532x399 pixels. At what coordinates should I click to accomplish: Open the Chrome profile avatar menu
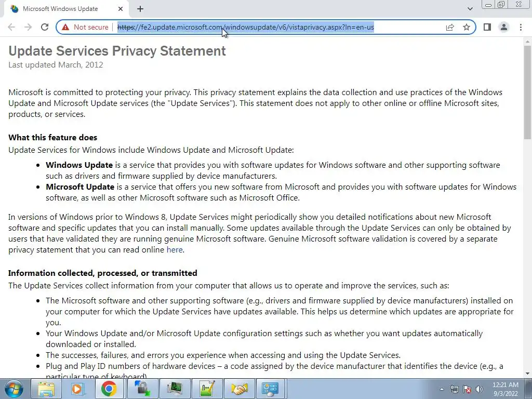(504, 27)
